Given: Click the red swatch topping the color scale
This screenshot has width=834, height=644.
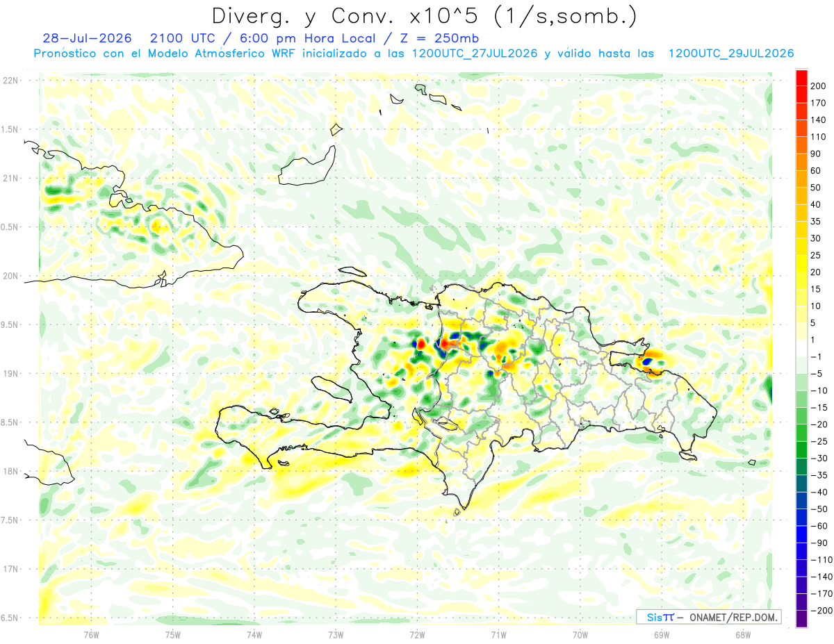Looking at the screenshot, I should click(801, 77).
